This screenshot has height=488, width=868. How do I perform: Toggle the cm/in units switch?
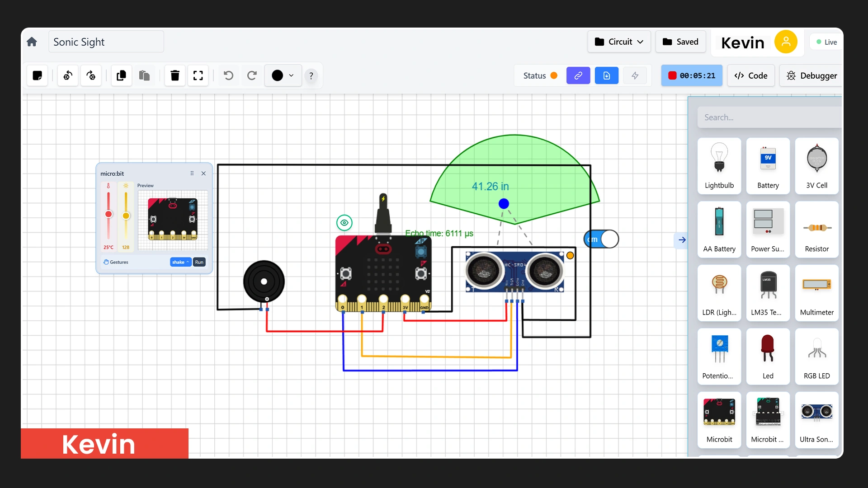click(x=601, y=239)
